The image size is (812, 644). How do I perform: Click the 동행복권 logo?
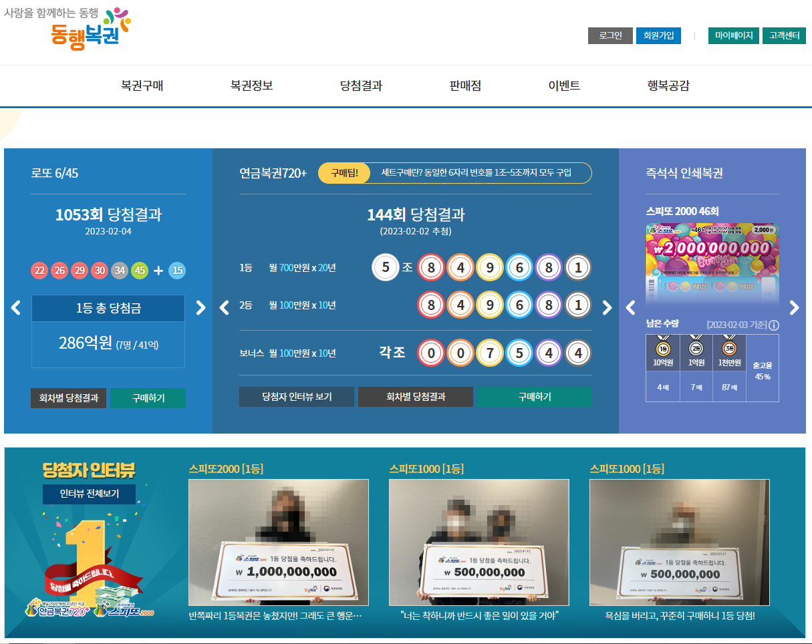(x=68, y=28)
